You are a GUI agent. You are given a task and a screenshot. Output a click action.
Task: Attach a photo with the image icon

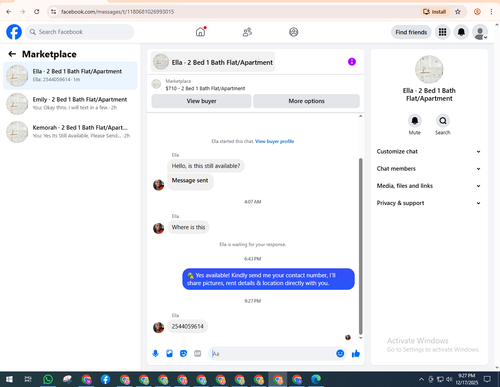[169, 353]
